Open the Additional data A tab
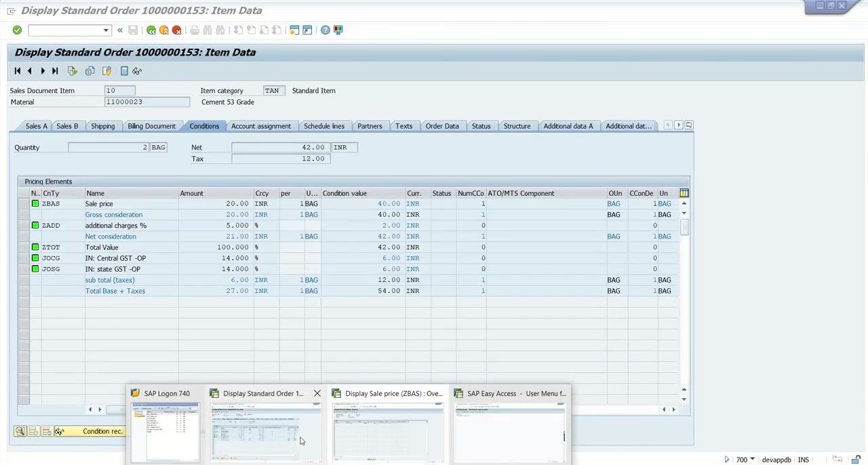Viewport: 868px width, 465px height. (x=568, y=126)
